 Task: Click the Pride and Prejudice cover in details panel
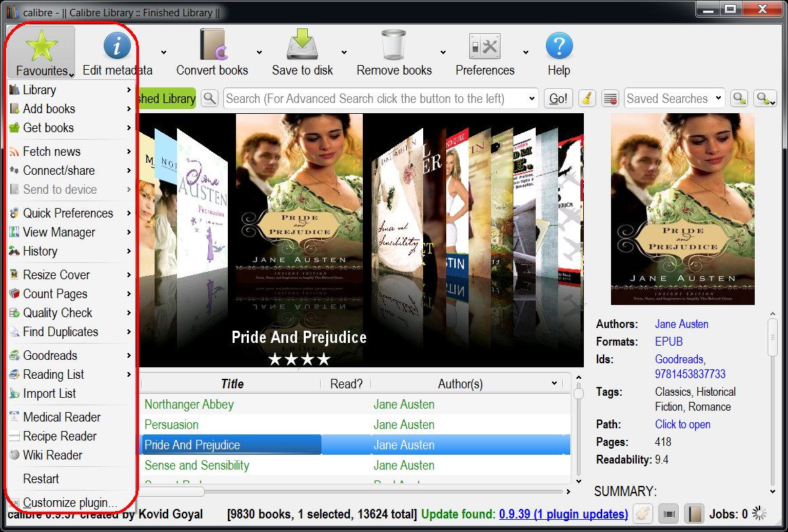click(x=682, y=209)
